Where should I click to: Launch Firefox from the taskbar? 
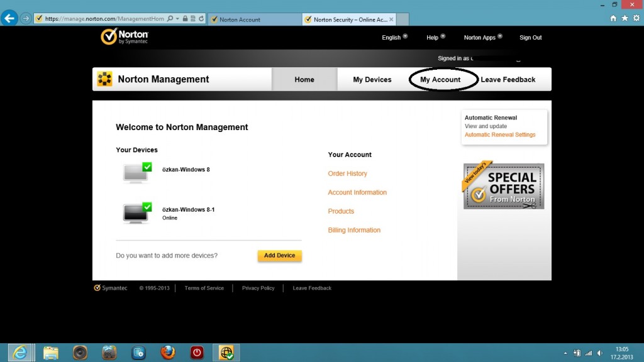pyautogui.click(x=167, y=353)
